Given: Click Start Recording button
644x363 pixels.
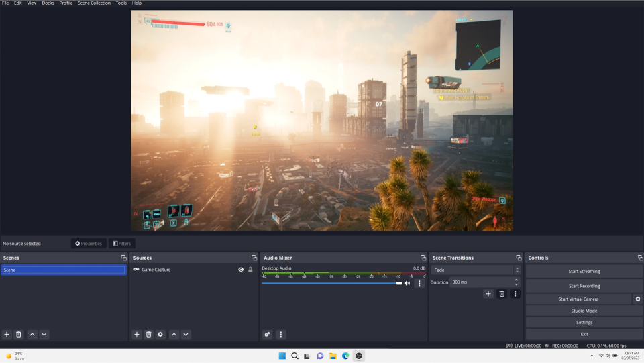Looking at the screenshot, I should pos(584,286).
